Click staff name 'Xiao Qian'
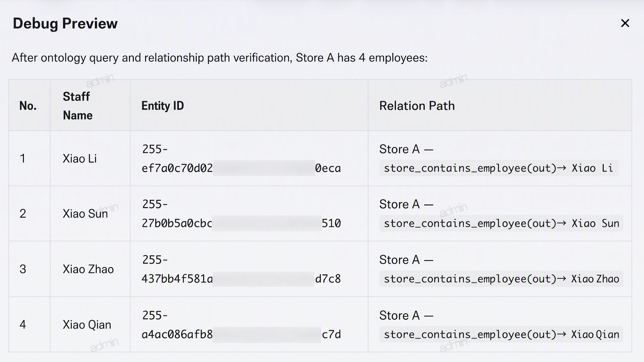The image size is (644, 362). coord(87,325)
